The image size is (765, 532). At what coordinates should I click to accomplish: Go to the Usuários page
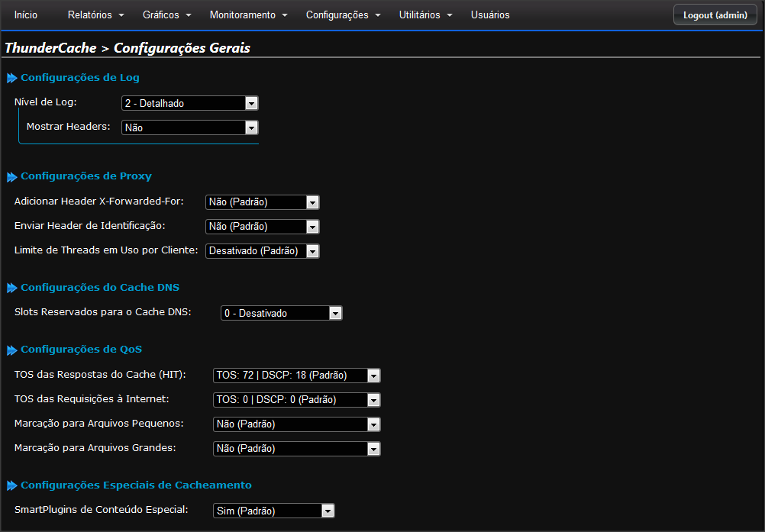coord(490,15)
